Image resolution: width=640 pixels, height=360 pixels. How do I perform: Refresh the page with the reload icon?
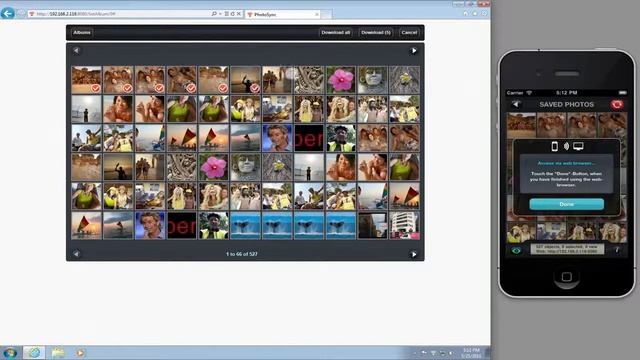(233, 14)
